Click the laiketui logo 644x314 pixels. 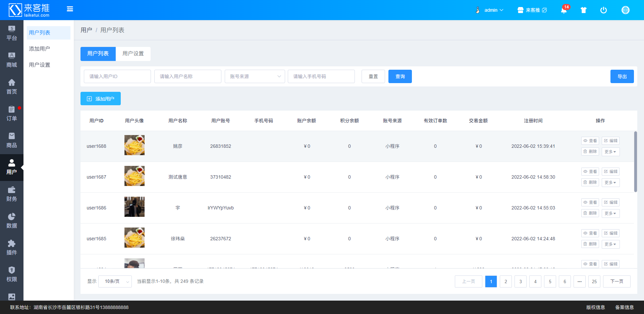pyautogui.click(x=29, y=10)
